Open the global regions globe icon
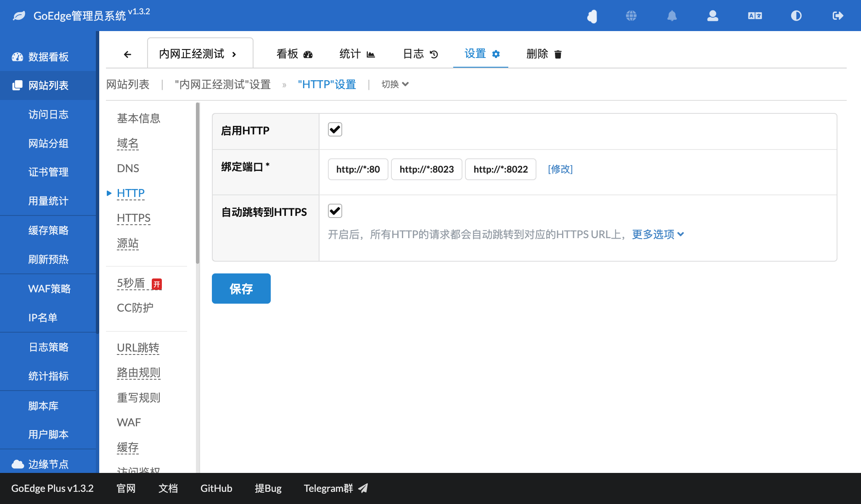Viewport: 861px width, 504px height. click(x=631, y=16)
